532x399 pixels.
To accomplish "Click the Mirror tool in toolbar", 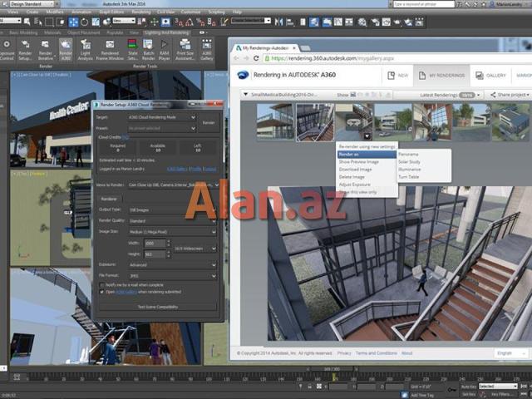I will coord(278,22).
